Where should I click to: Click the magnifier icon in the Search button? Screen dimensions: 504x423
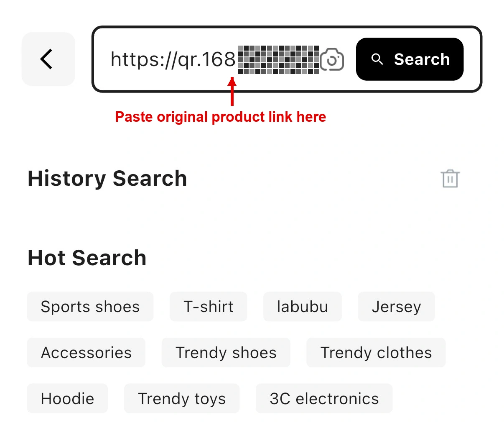point(377,59)
